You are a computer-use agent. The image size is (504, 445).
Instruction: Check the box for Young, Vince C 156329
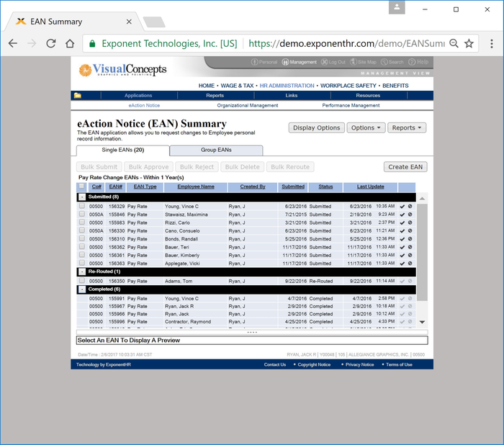pos(82,206)
